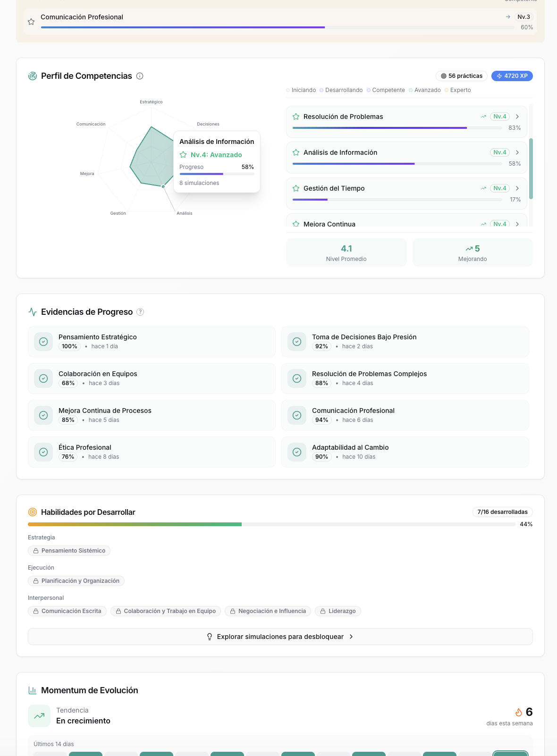Click the Gestión axis label on radar

[118, 213]
